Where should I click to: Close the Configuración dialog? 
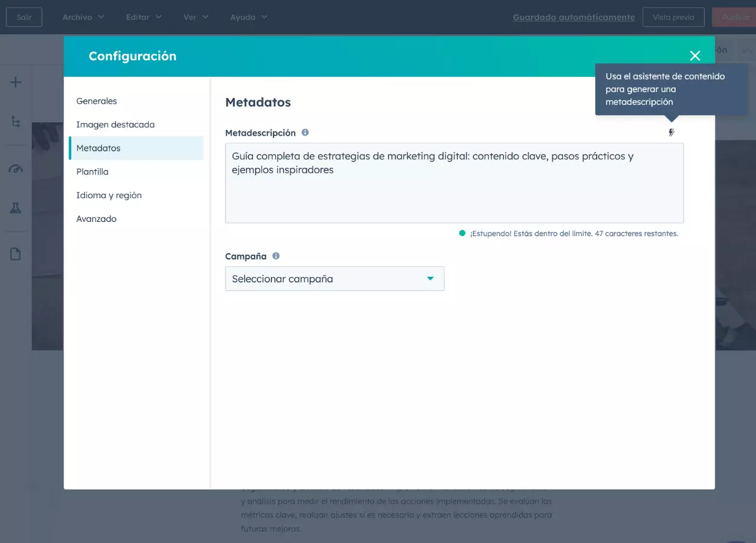coord(695,55)
